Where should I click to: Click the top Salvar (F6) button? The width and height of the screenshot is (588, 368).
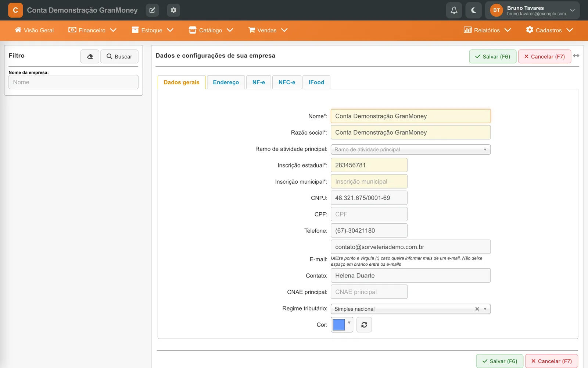(x=492, y=56)
